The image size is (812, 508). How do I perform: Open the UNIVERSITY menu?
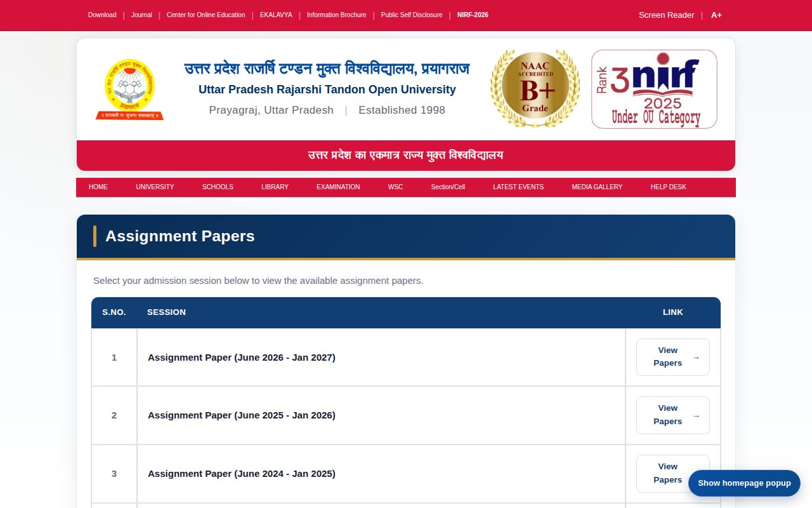pyautogui.click(x=155, y=187)
